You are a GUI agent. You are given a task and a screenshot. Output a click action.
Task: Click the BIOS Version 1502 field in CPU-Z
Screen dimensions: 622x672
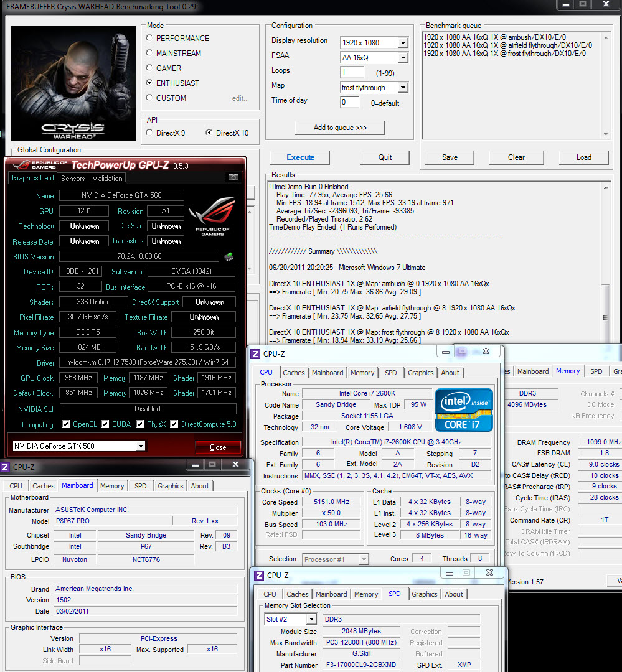click(x=146, y=600)
